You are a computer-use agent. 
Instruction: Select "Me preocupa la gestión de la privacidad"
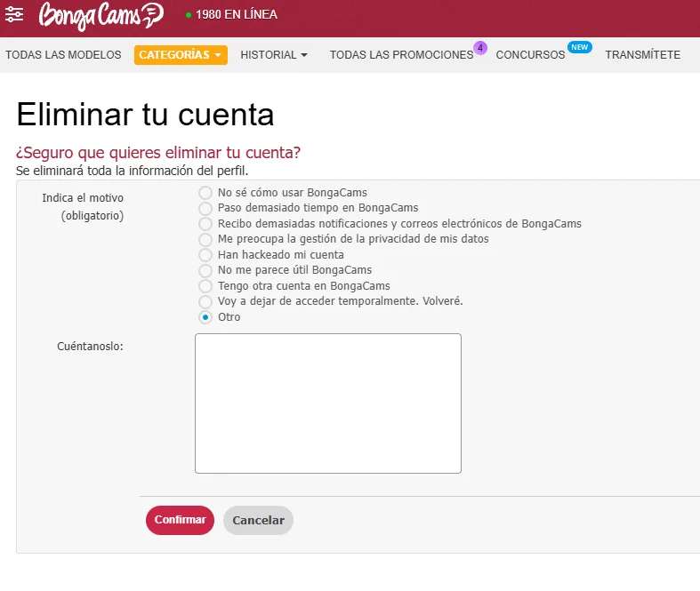pos(205,240)
